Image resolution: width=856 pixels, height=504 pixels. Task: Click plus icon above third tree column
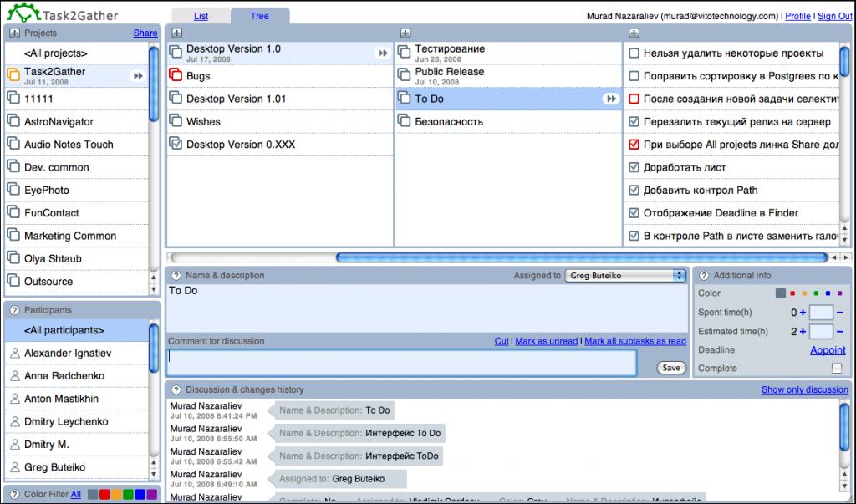point(634,33)
